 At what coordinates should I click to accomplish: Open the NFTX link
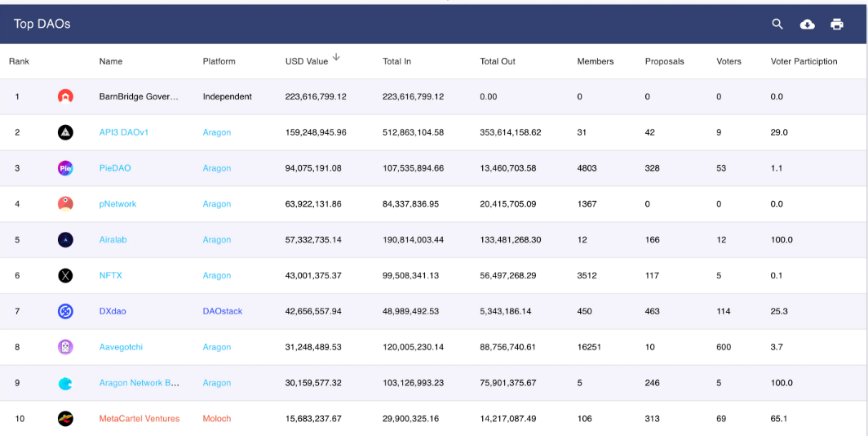tap(110, 275)
